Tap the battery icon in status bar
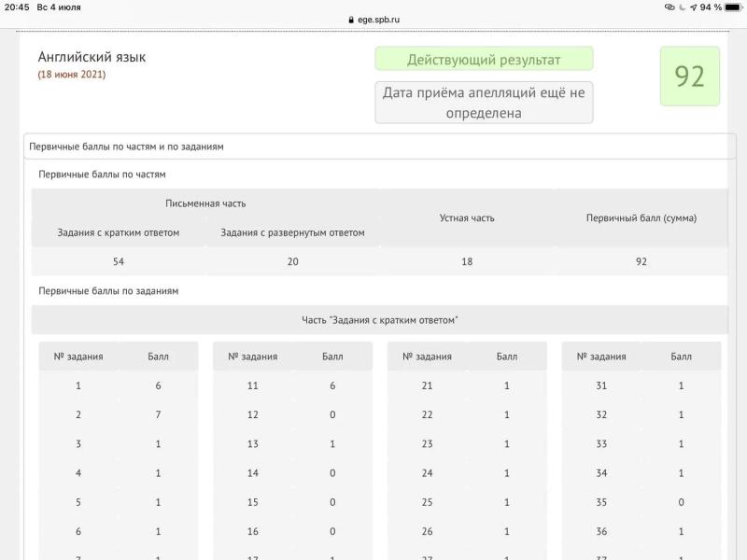The image size is (747, 560). click(x=734, y=7)
